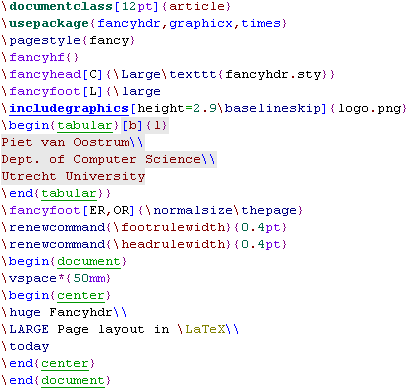407x390 pixels.
Task: Click the value 50mm
Action: pyautogui.click(x=89, y=278)
